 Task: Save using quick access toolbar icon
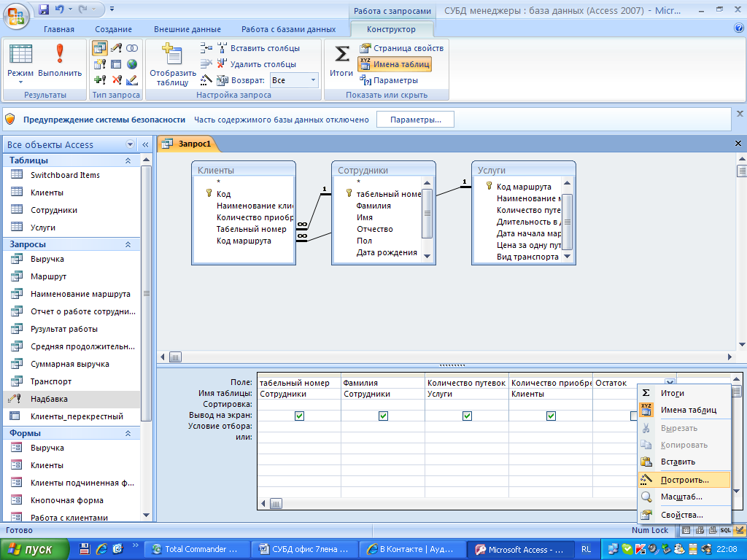pos(44,9)
